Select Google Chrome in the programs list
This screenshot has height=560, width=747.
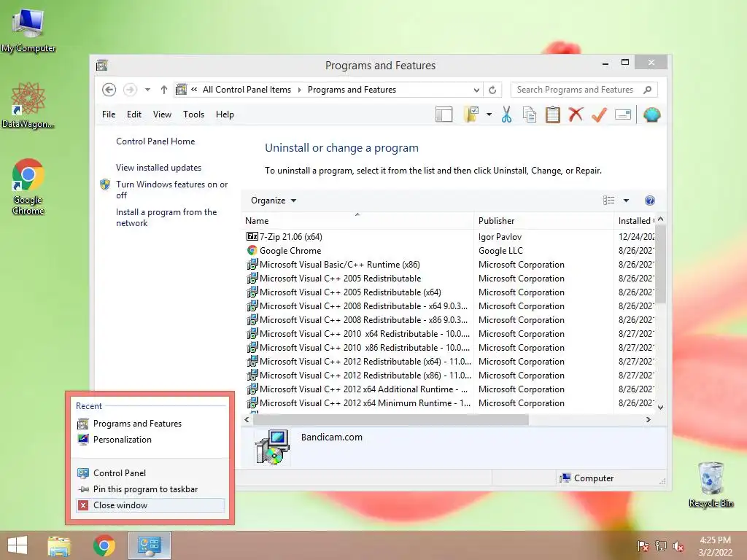[x=290, y=251]
